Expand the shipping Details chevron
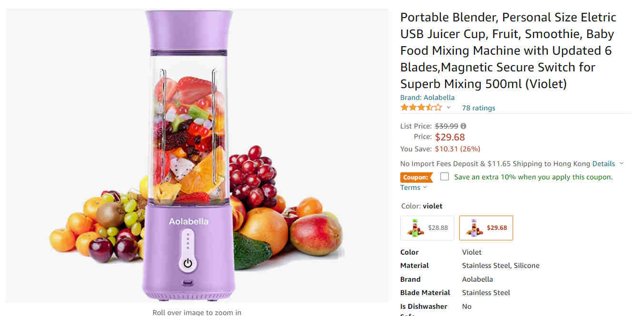 pyautogui.click(x=621, y=164)
